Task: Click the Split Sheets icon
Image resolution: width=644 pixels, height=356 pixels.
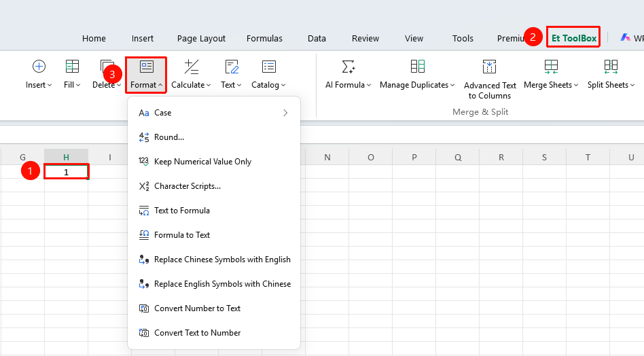Action: 611,67
